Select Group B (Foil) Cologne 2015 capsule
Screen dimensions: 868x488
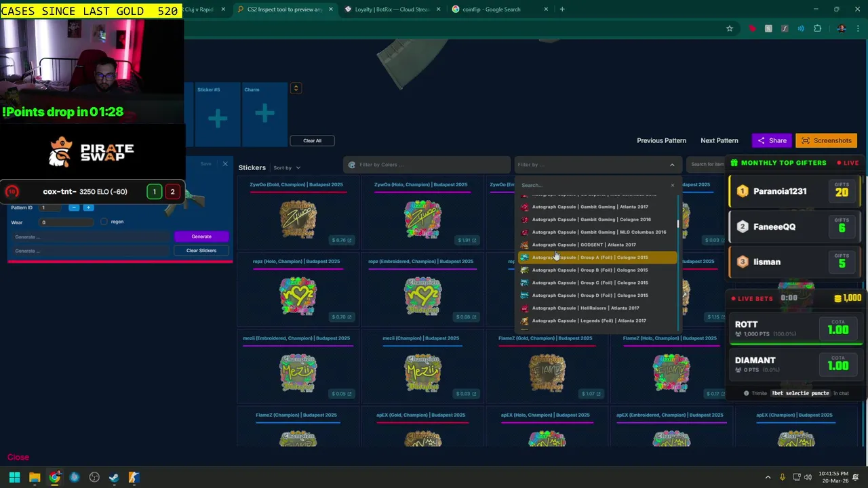(597, 270)
